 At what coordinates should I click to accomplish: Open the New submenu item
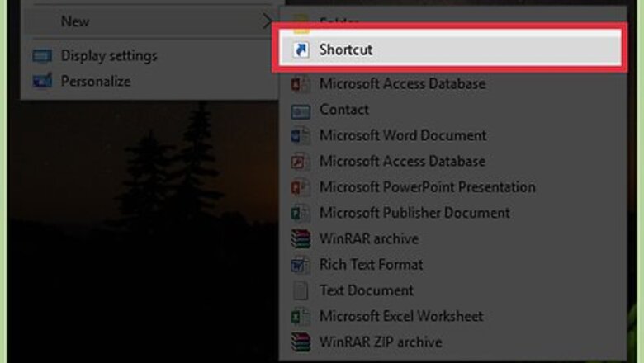pyautogui.click(x=150, y=21)
